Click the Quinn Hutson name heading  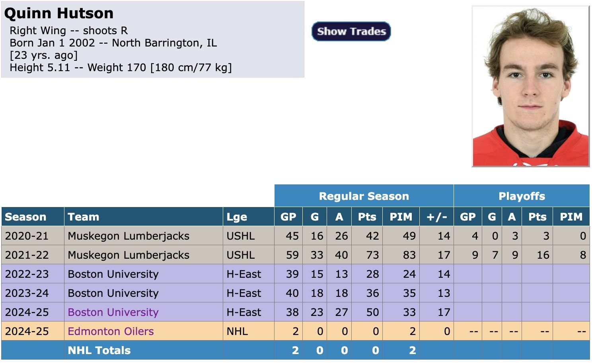pos(59,14)
